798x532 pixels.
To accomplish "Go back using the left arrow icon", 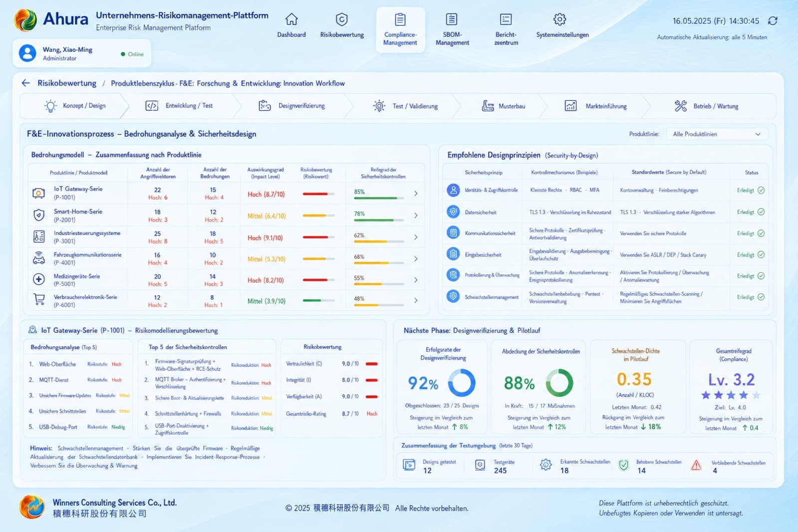I will click(26, 83).
